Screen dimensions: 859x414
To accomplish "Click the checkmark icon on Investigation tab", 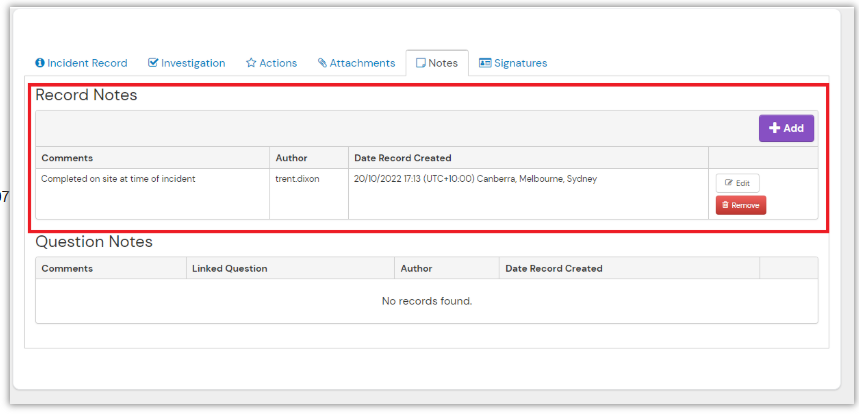I will coord(153,63).
